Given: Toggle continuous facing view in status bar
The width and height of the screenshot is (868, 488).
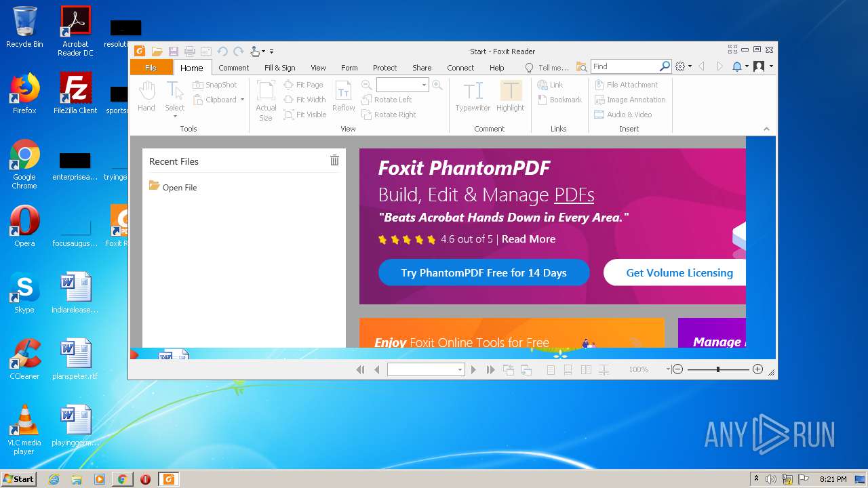Looking at the screenshot, I should [604, 369].
